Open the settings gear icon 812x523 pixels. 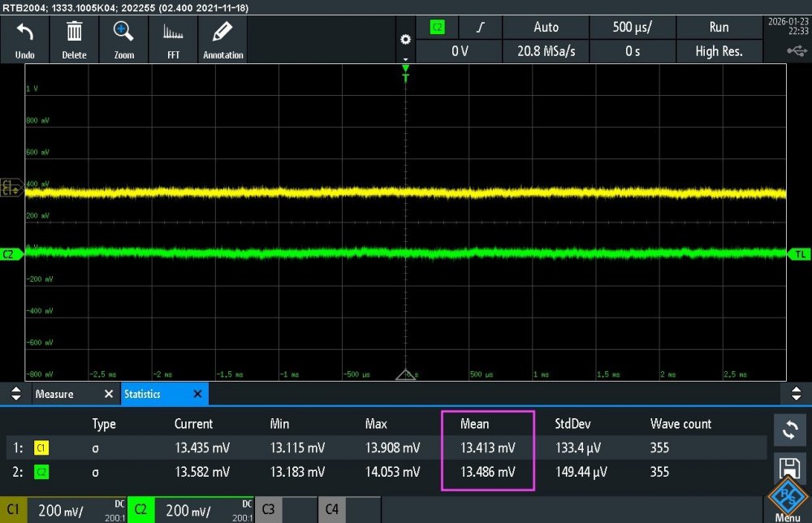[406, 39]
